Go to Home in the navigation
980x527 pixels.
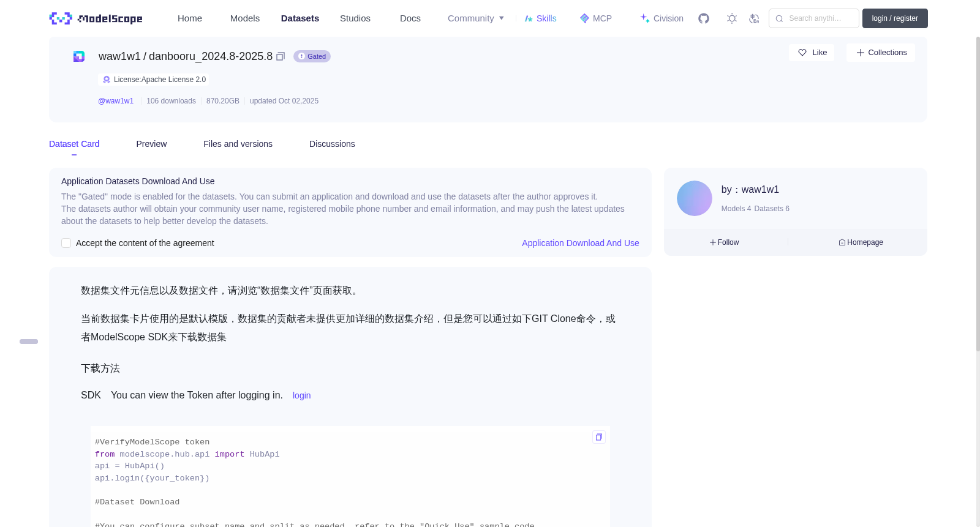190,18
